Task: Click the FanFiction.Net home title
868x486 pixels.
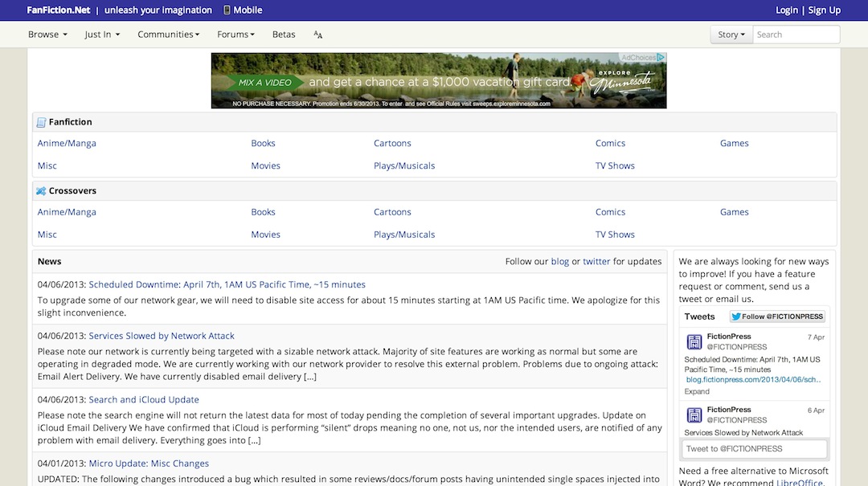Action: pos(58,10)
